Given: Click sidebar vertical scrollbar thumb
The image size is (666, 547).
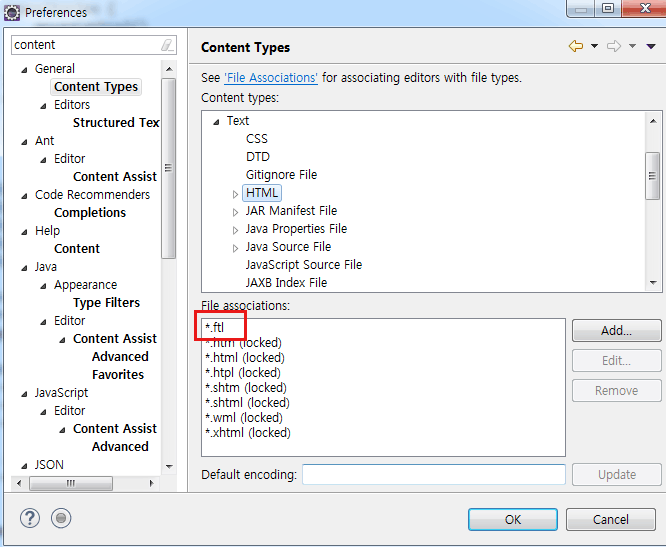Looking at the screenshot, I should pyautogui.click(x=169, y=168).
